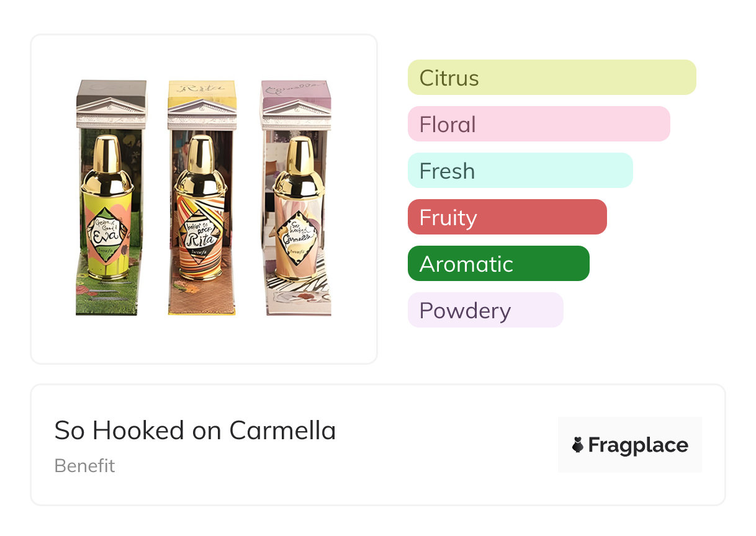Click the purple box top above Carmella
Image resolution: width=756 pixels, height=536 pixels.
click(295, 89)
